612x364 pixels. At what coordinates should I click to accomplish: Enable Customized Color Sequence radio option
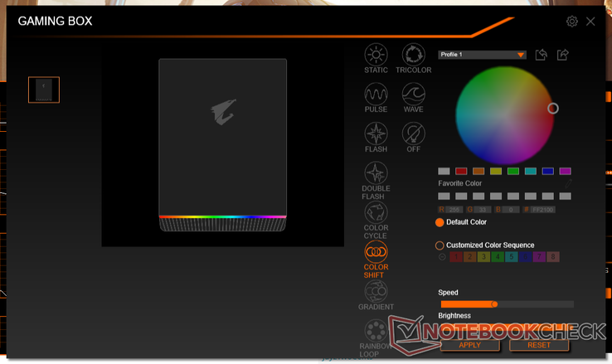(440, 245)
